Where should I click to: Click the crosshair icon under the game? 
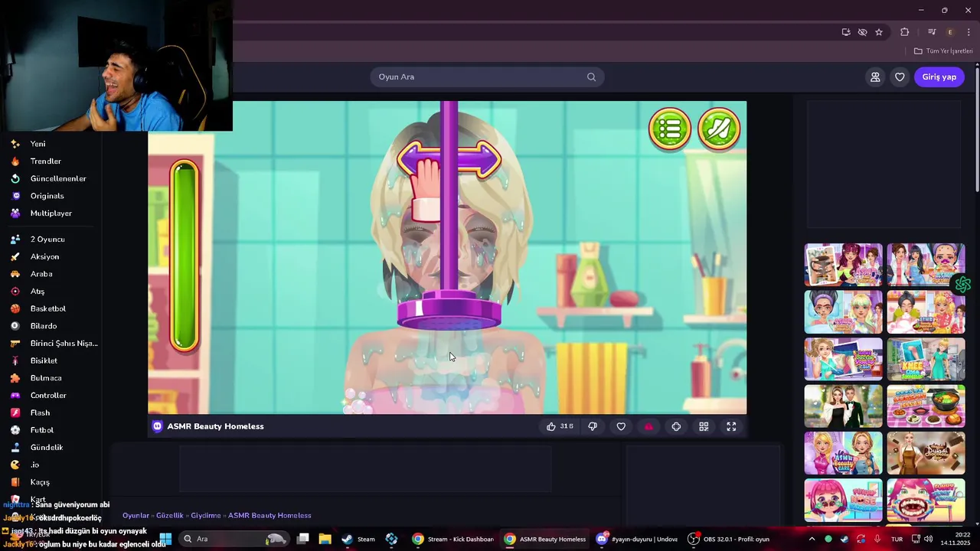point(676,426)
